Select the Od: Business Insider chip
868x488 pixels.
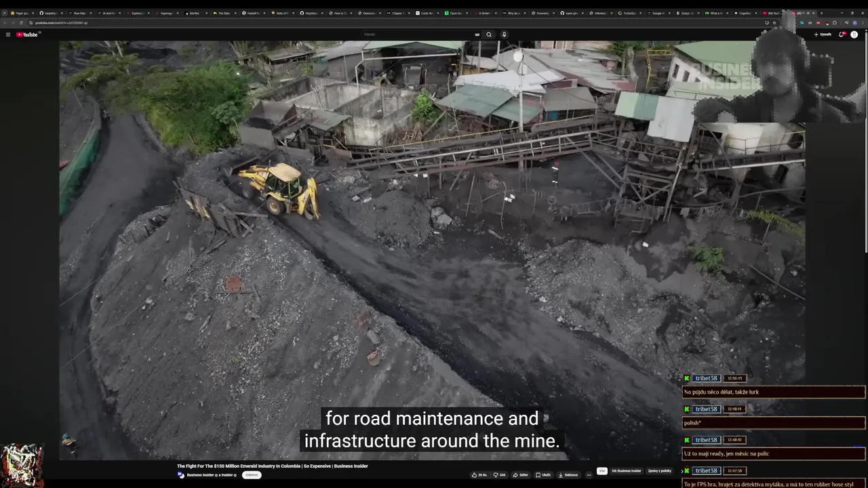click(627, 471)
